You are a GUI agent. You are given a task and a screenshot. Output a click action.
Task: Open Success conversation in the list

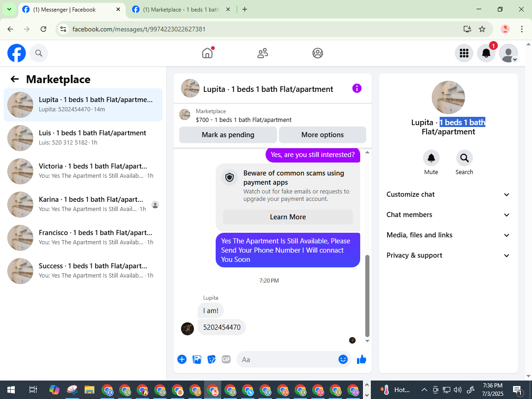83,271
